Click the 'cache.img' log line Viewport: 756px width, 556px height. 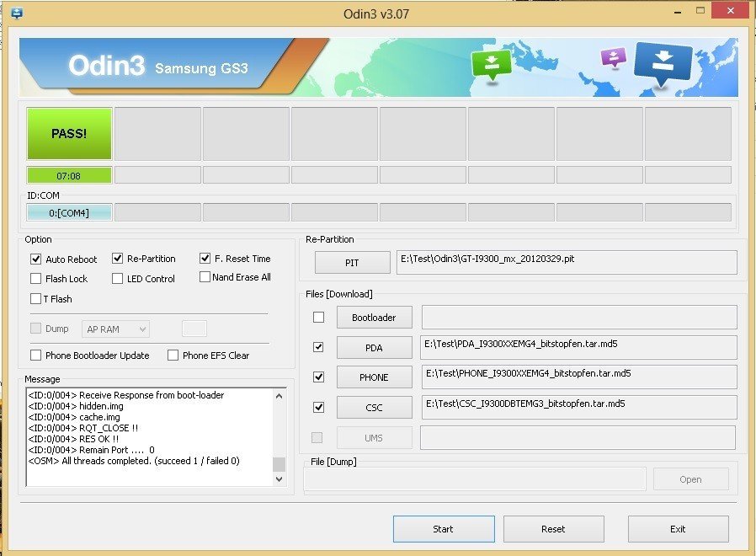point(74,417)
